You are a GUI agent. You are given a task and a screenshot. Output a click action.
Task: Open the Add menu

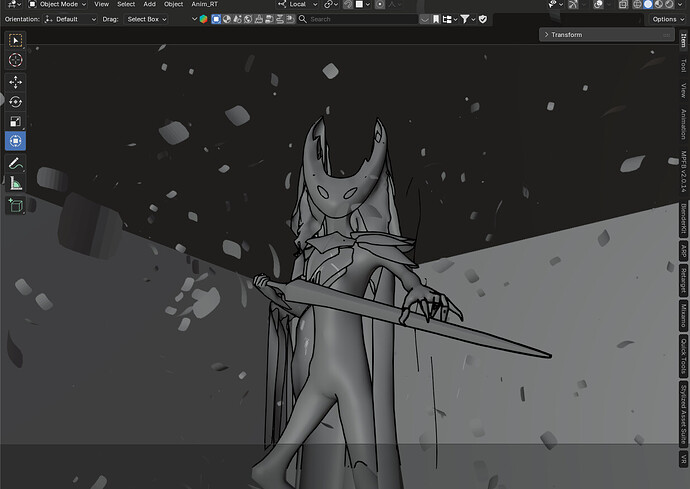[150, 4]
